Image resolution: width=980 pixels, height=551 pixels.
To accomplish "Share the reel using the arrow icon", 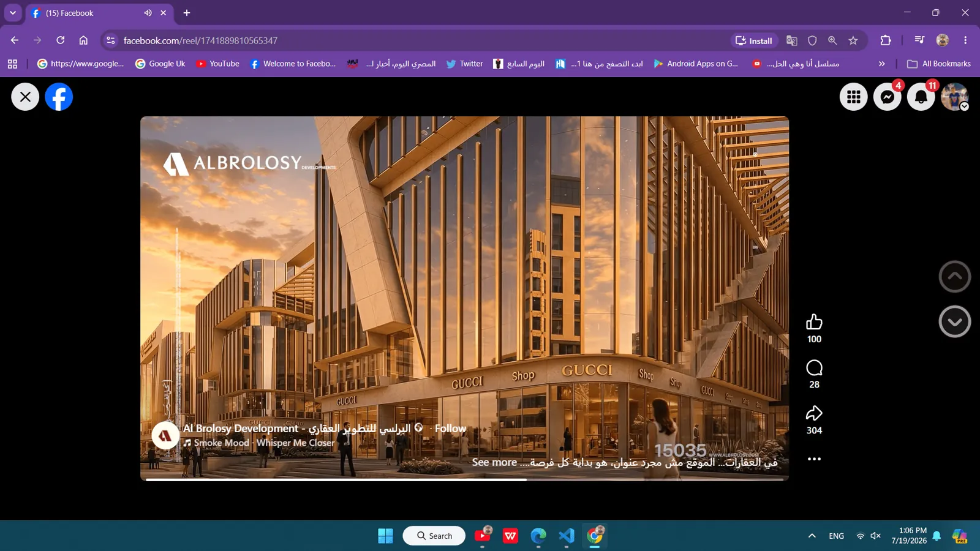I will tap(814, 413).
